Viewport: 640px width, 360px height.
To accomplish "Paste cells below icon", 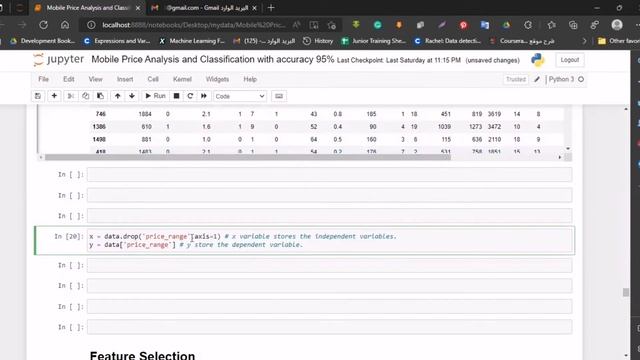I will (x=100, y=96).
